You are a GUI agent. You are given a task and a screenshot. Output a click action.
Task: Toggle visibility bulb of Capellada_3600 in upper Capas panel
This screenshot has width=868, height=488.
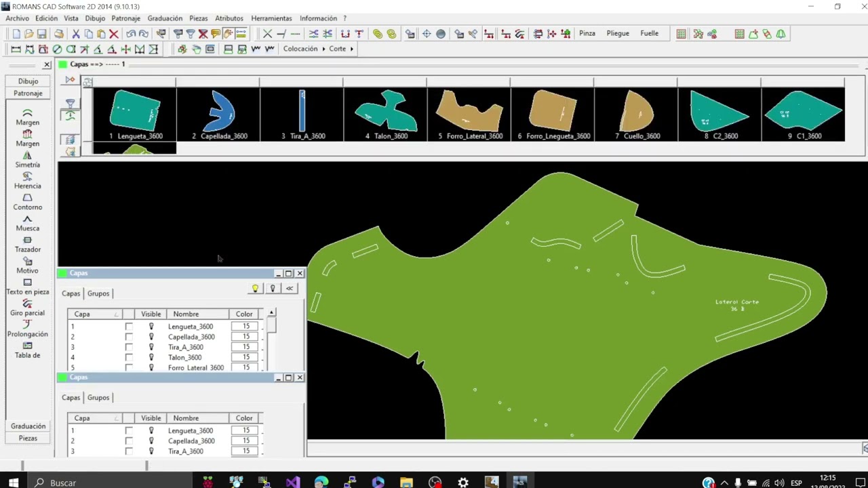151,337
